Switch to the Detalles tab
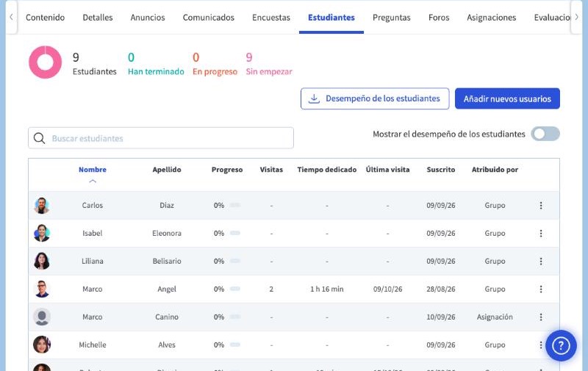 click(x=98, y=17)
